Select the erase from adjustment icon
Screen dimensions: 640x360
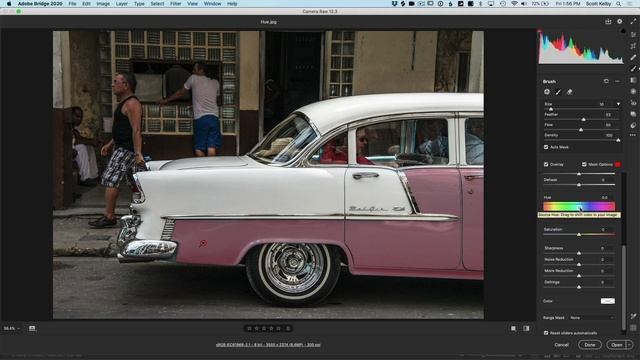pos(570,92)
